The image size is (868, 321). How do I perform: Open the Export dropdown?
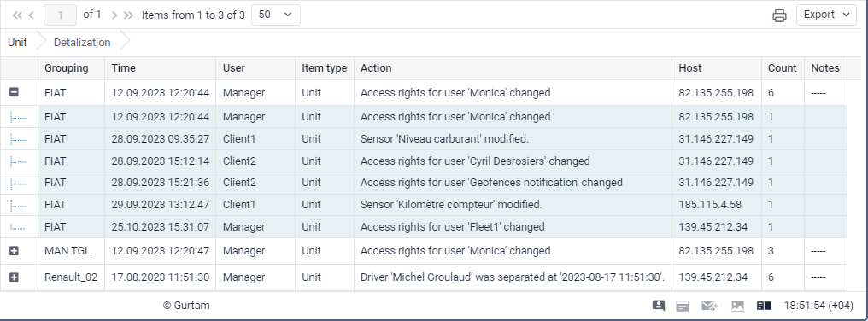pyautogui.click(x=826, y=15)
